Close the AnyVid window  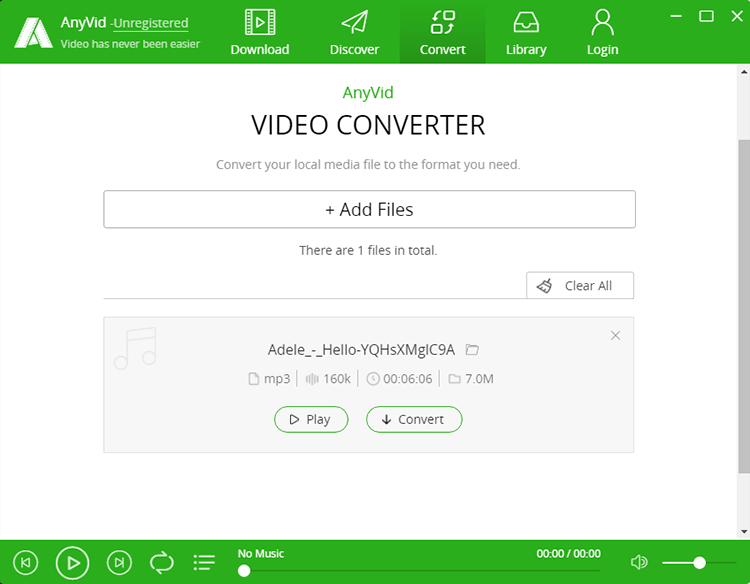(737, 16)
